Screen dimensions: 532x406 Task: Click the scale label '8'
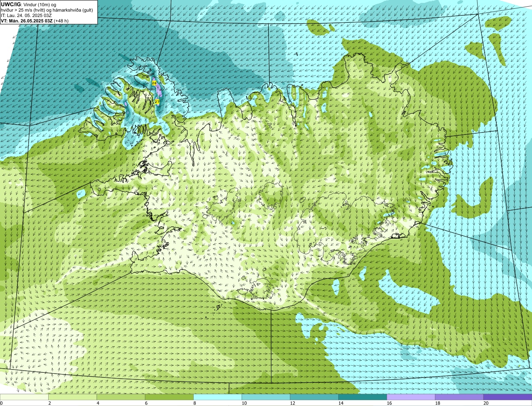(x=195, y=403)
